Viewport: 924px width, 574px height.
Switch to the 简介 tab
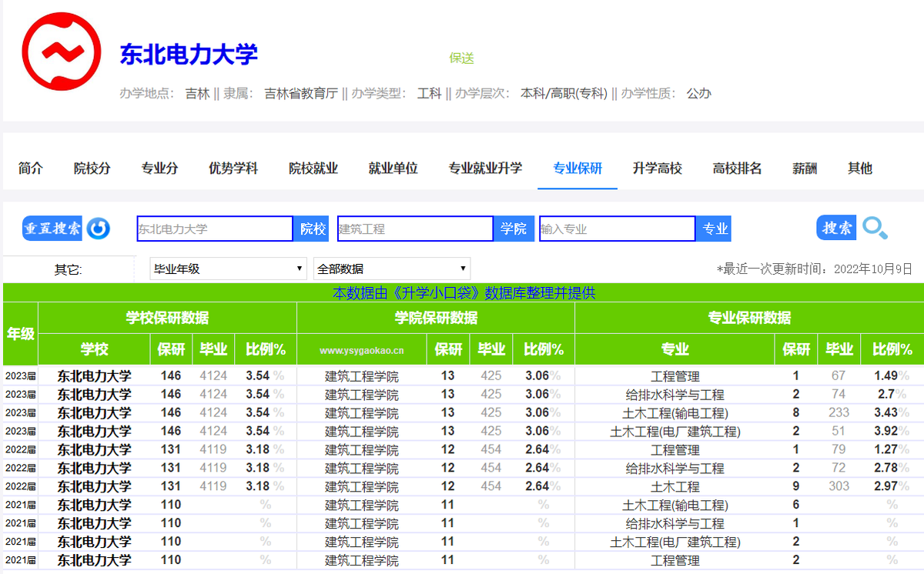coord(31,168)
